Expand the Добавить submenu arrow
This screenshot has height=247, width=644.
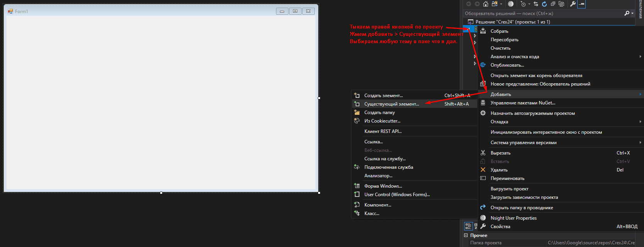640,94
